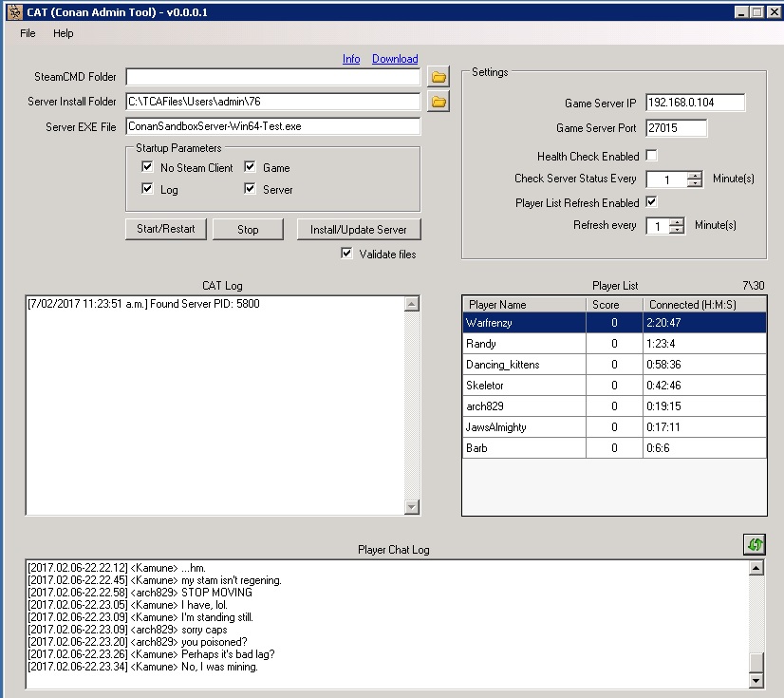Refresh the Player Chat Log with green icon
This screenshot has height=698, width=784.
point(755,544)
